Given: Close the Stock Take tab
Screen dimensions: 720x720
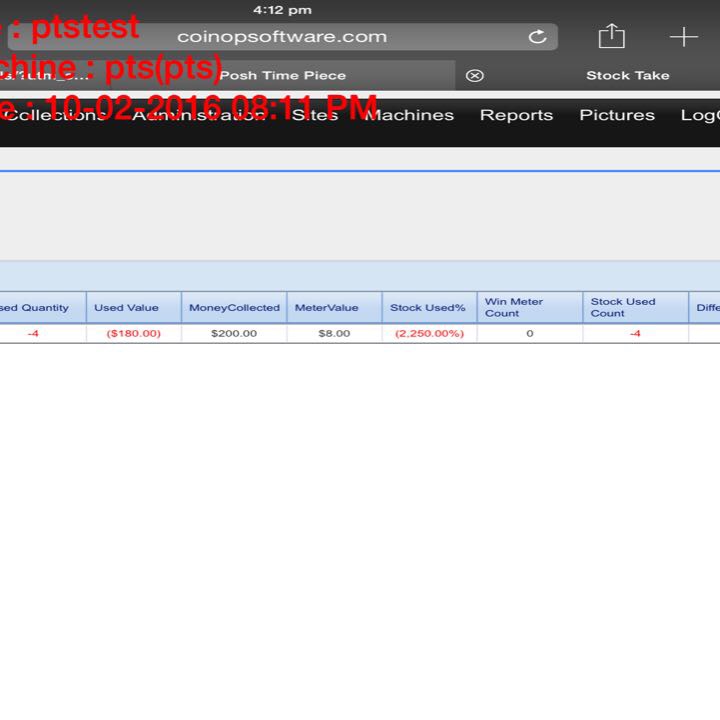Looking at the screenshot, I should [475, 76].
